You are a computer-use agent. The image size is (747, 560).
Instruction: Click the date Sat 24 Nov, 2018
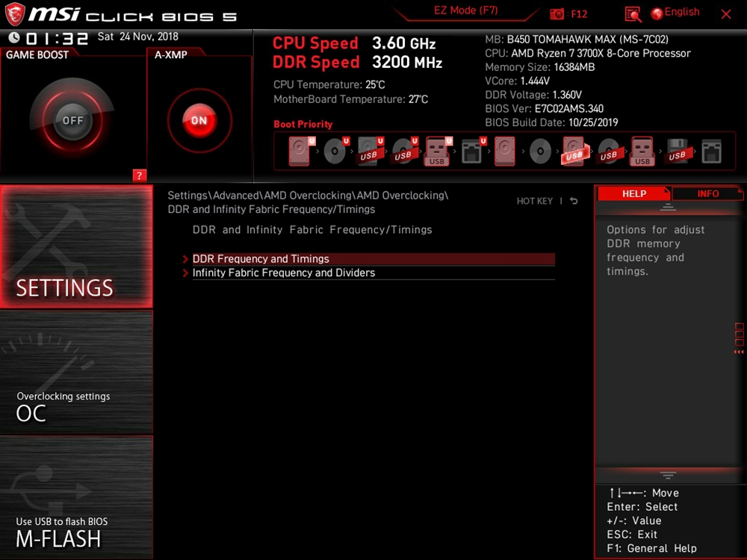(x=138, y=37)
